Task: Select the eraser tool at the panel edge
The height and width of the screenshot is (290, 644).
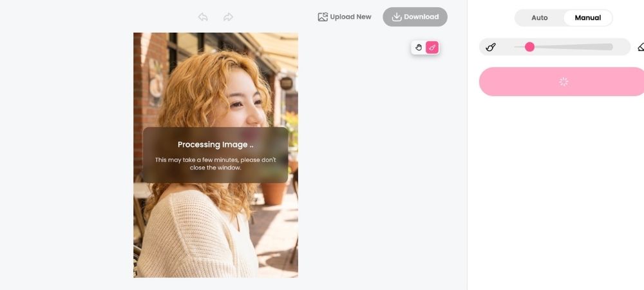Action: [641, 47]
